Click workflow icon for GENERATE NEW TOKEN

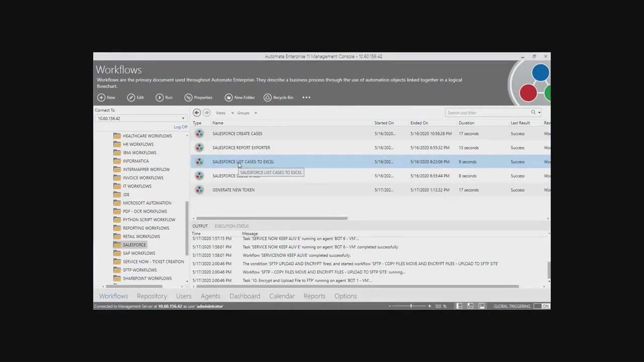coord(200,190)
